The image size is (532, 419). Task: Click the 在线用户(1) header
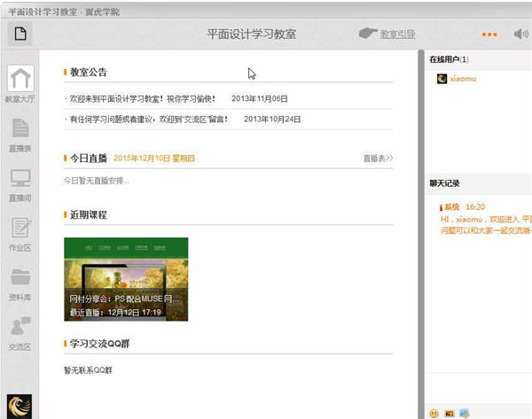pyautogui.click(x=450, y=59)
